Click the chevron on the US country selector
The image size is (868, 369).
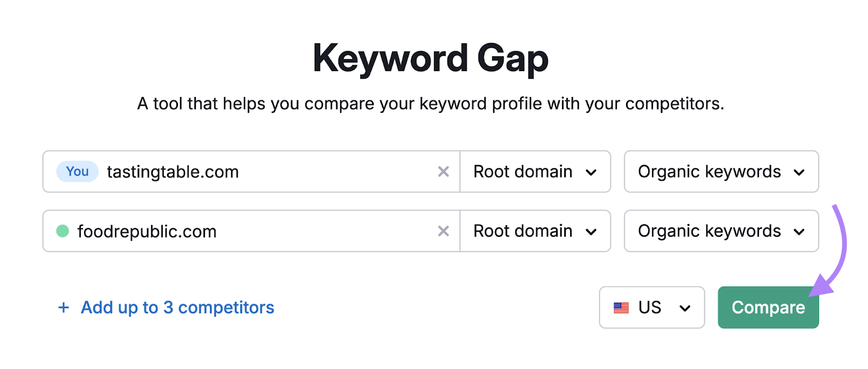pyautogui.click(x=686, y=308)
